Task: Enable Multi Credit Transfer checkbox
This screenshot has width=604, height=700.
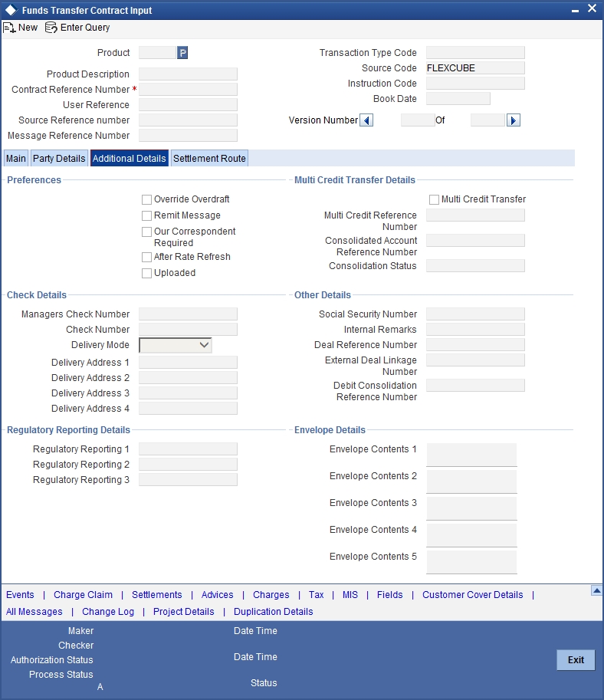Action: pyautogui.click(x=434, y=199)
